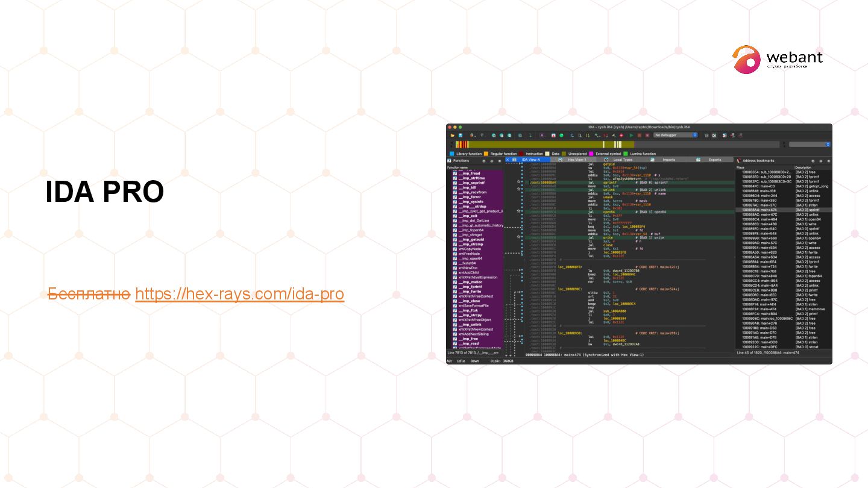Screen dimensions: 868x488
Task: Open the No debugger dropdown
Action: coord(676,135)
